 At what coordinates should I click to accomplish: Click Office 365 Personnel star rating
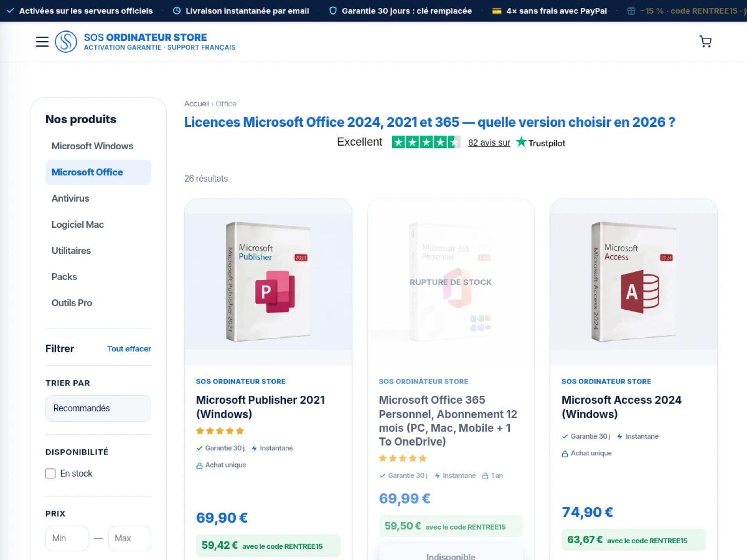(x=403, y=458)
